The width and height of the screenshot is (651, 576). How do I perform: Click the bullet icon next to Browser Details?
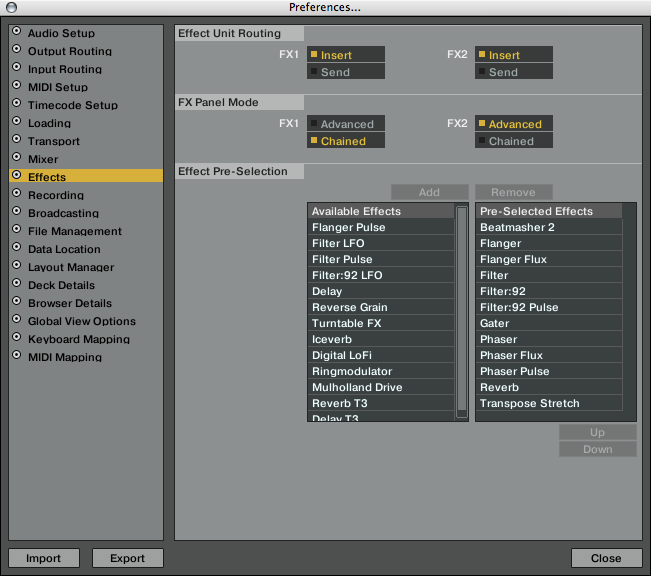16,302
